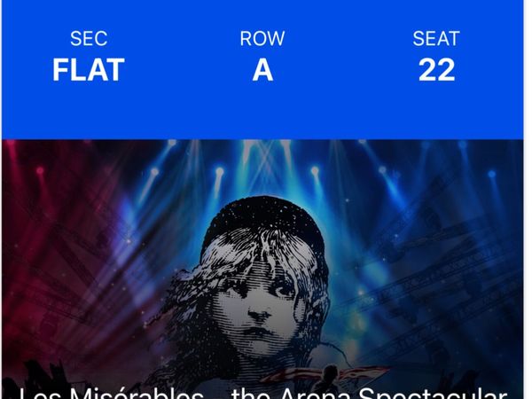The height and width of the screenshot is (399, 532).
Task: Select the FLAT section value
Action: pyautogui.click(x=89, y=70)
